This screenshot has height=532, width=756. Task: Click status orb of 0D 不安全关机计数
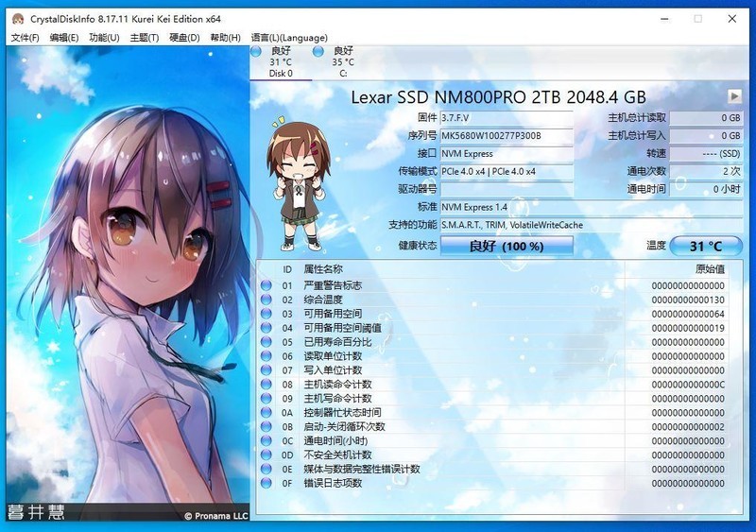pos(266,455)
